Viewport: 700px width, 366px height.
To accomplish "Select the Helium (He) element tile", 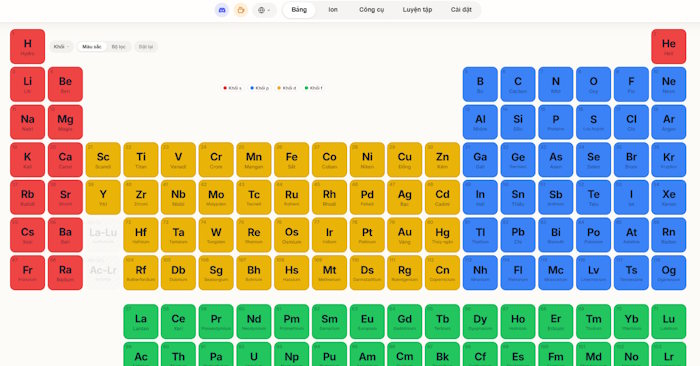I will click(669, 46).
